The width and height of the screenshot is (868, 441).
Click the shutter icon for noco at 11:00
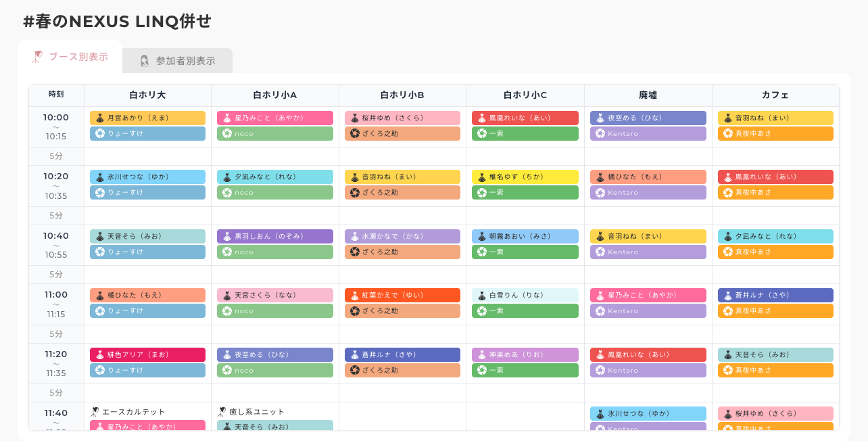pyautogui.click(x=226, y=311)
